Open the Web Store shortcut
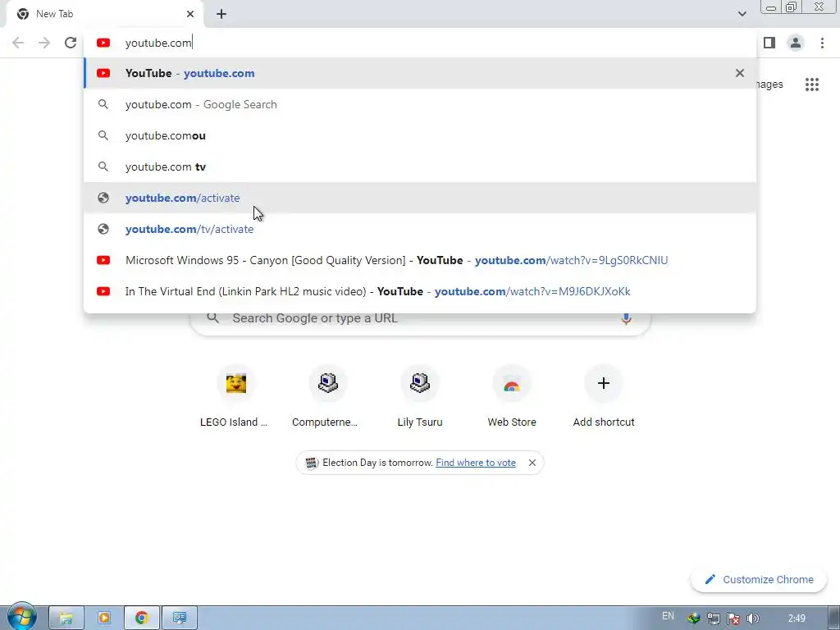The width and height of the screenshot is (840, 630). (x=512, y=396)
